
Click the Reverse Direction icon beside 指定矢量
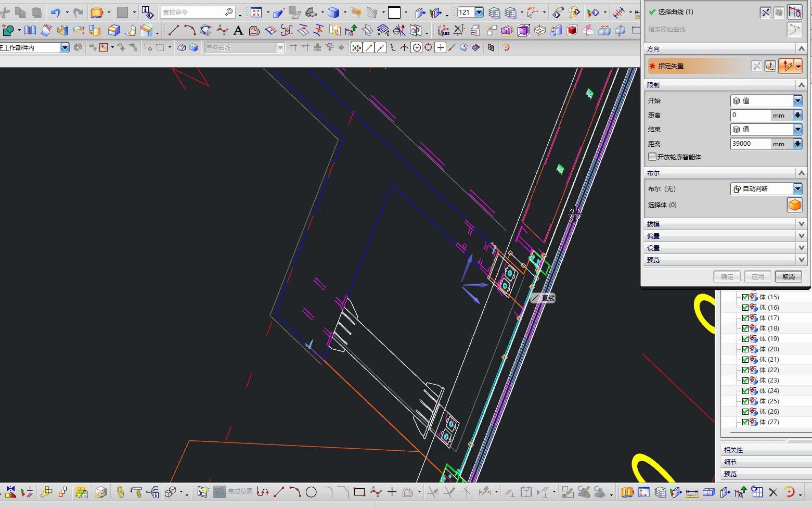756,66
